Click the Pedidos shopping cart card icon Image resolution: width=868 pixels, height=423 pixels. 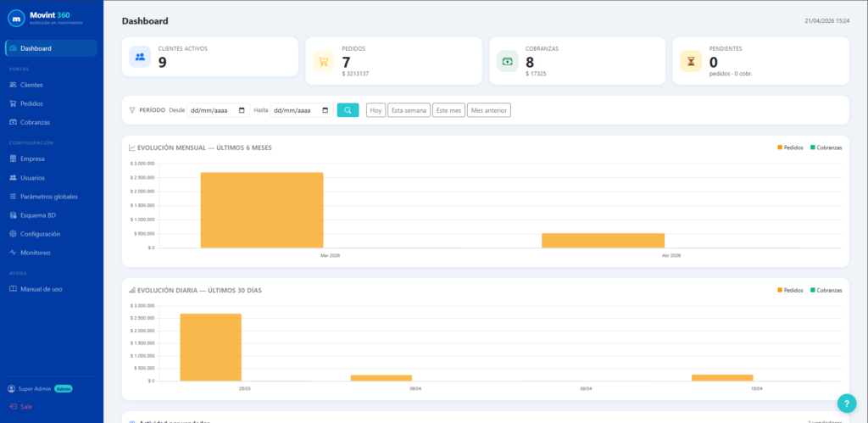click(322, 61)
